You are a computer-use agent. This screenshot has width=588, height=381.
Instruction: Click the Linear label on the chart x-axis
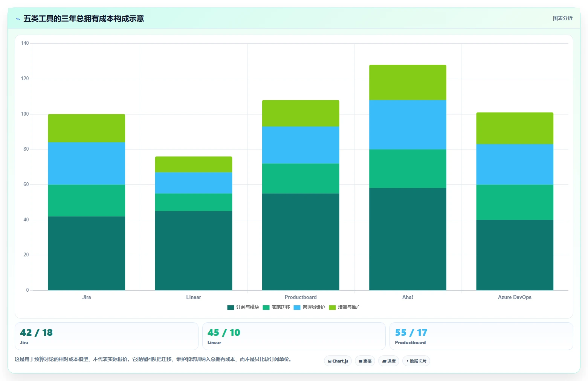click(x=194, y=297)
